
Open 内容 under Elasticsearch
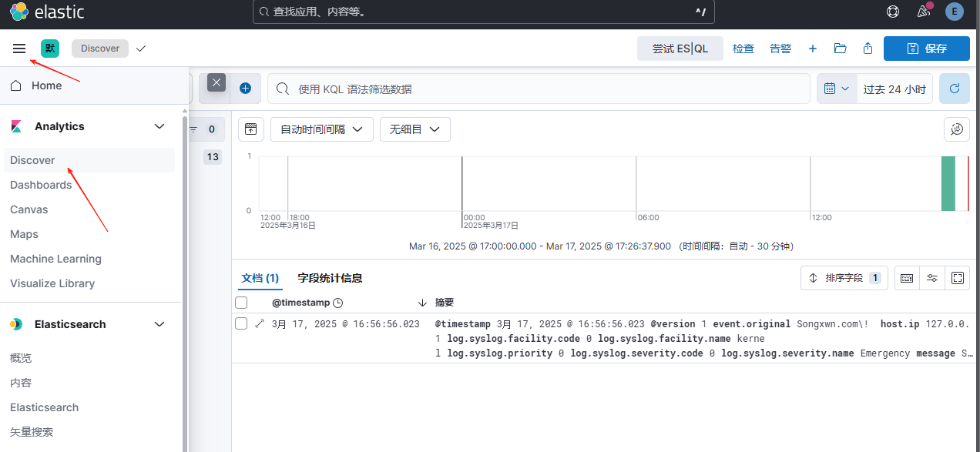click(x=21, y=383)
